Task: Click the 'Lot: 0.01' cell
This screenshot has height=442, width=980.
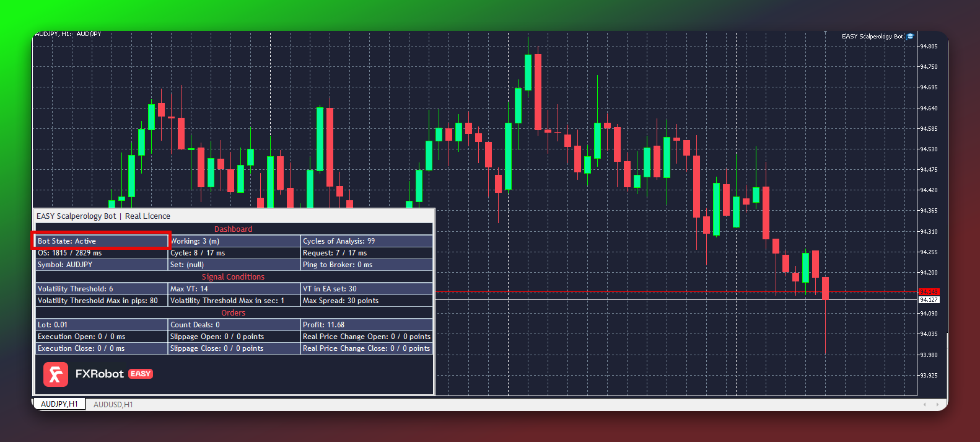Action: point(101,325)
